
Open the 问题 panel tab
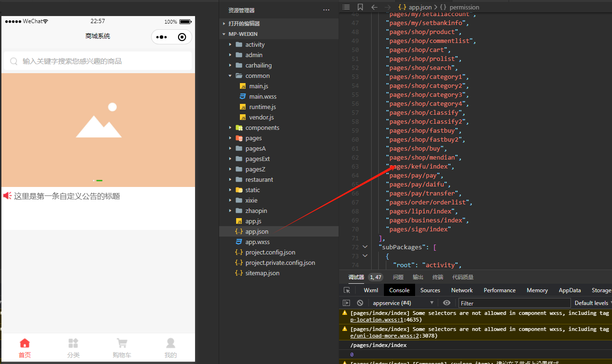398,277
